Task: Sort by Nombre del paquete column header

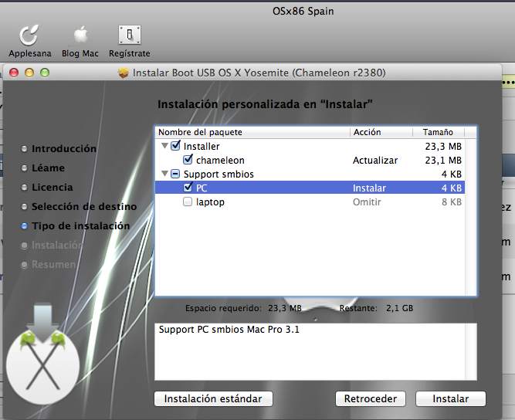Action: (x=252, y=132)
